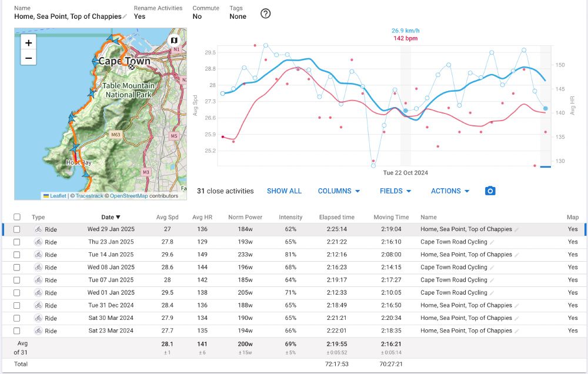The image size is (588, 374).
Task: Click SHOW ALL activities
Action: coord(284,191)
